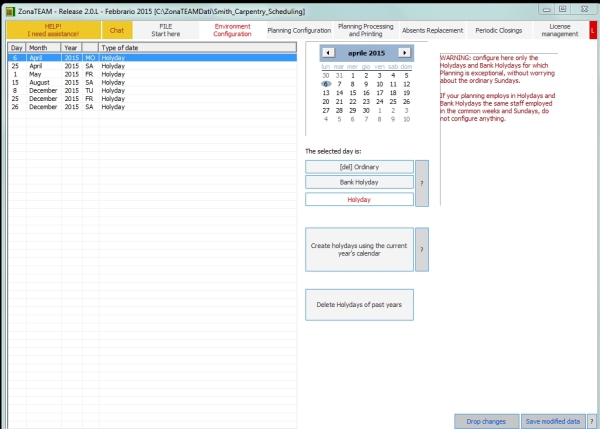
Task: Select day 15 in april calendar
Action: [353, 93]
